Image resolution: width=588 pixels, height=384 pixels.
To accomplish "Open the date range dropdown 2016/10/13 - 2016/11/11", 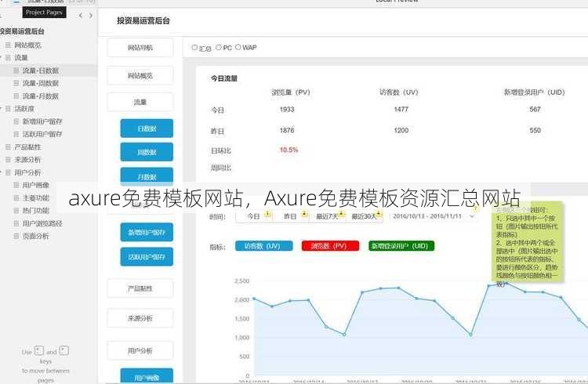I will click(434, 216).
